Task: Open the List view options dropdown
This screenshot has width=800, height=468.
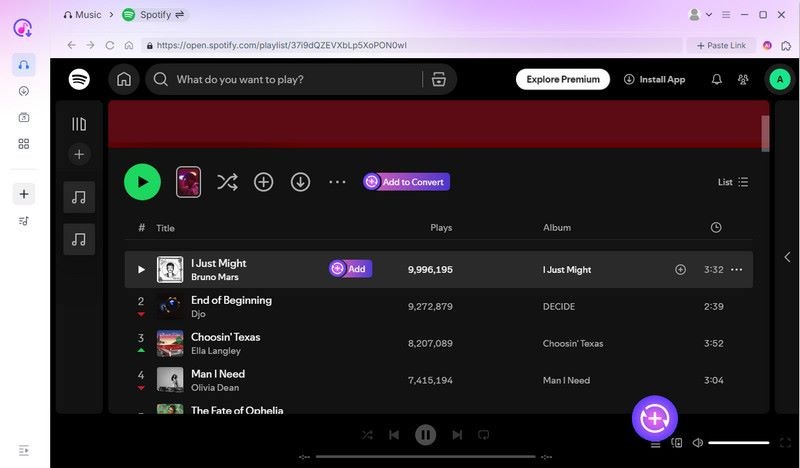Action: click(733, 182)
